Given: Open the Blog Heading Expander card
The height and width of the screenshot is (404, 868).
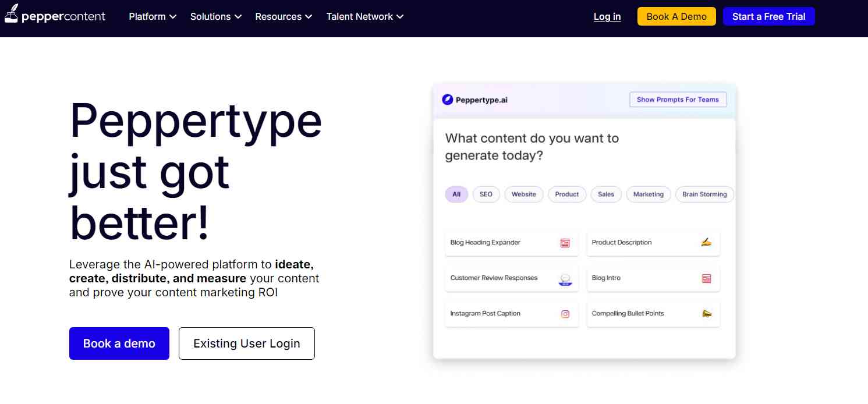Looking at the screenshot, I should coord(512,243).
